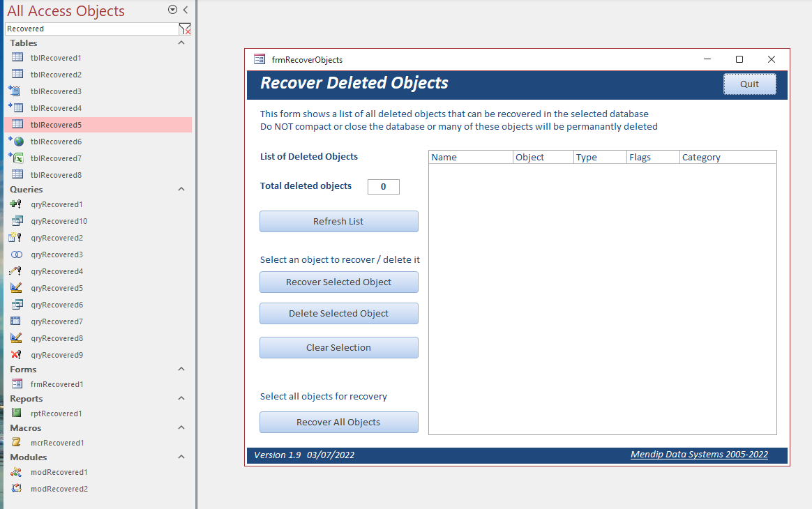Click the mcrRecovered1 macro icon

pyautogui.click(x=17, y=442)
